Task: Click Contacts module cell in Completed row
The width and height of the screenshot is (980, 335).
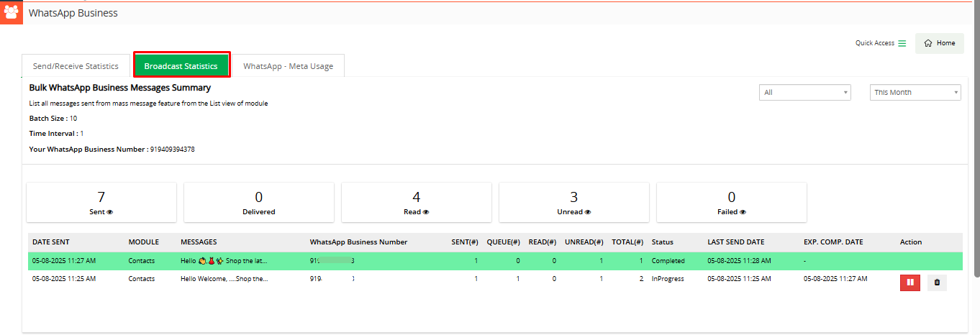Action: coord(142,261)
